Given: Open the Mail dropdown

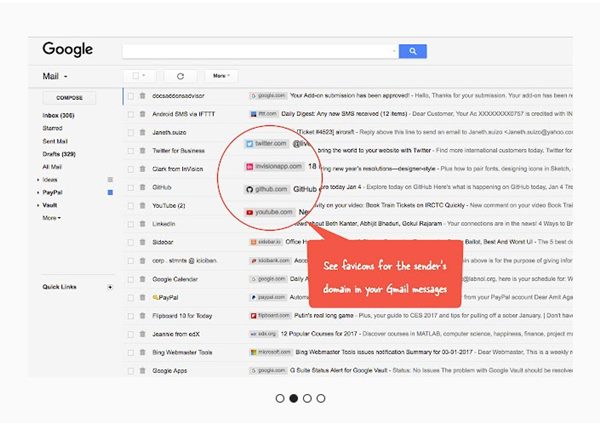Looking at the screenshot, I should click(55, 76).
